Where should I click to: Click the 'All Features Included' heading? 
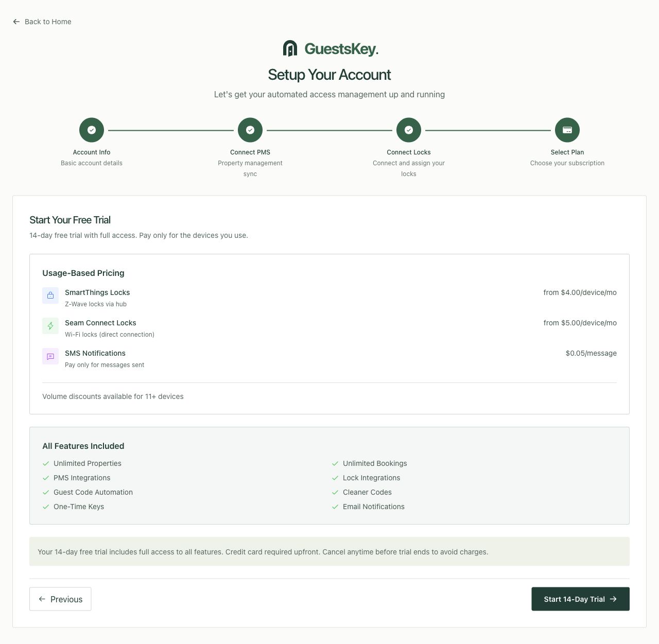pyautogui.click(x=83, y=446)
